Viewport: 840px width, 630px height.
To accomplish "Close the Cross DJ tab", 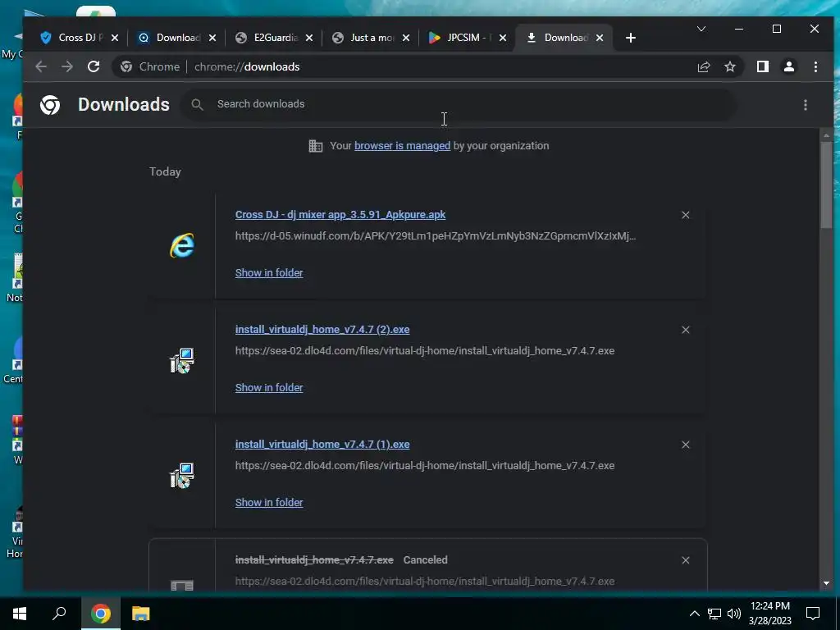I will point(115,38).
